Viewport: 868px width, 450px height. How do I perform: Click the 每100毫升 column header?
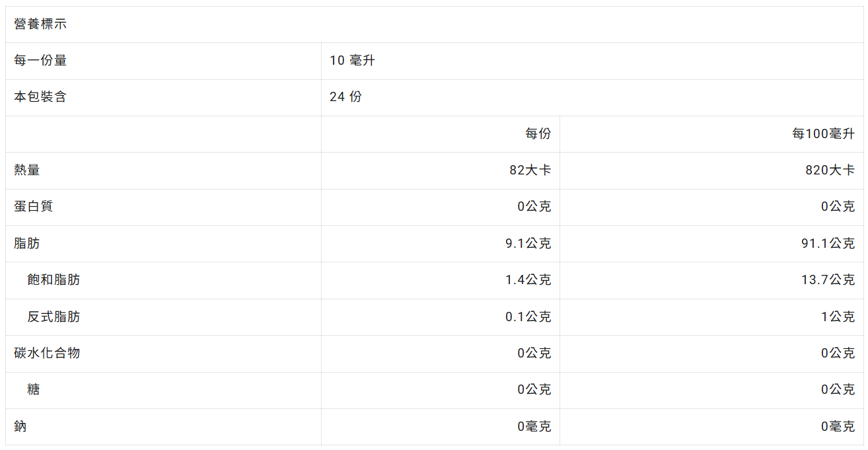click(x=823, y=134)
